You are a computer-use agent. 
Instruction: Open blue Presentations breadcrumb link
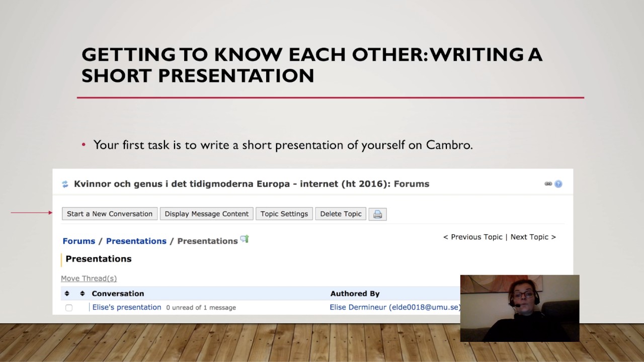(x=136, y=241)
